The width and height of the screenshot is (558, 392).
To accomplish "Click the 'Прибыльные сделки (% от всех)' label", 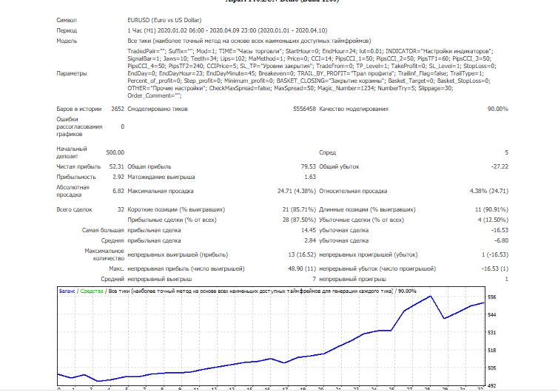I will point(172,220).
